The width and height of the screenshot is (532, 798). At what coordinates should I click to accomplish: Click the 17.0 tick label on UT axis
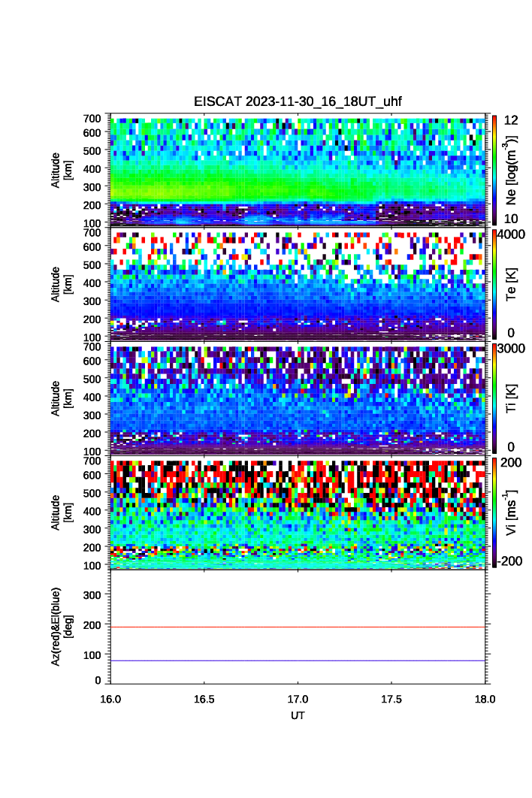[x=298, y=698]
